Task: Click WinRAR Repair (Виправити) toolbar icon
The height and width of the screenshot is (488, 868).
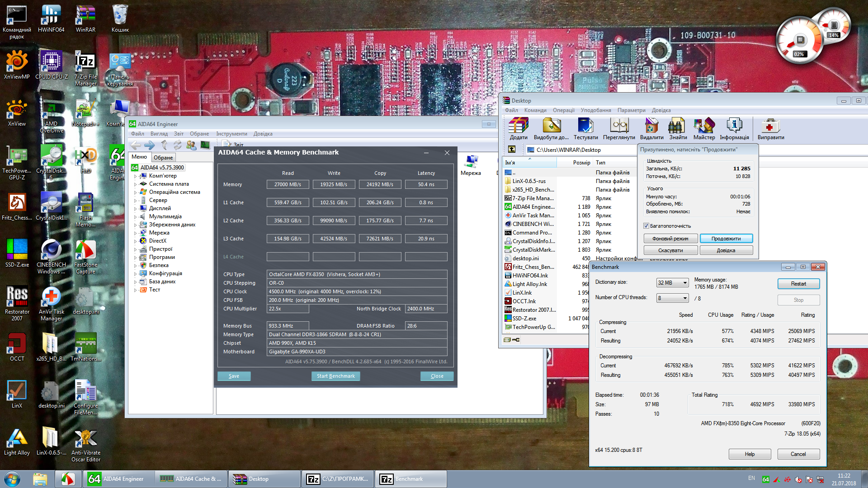Action: pos(770,126)
